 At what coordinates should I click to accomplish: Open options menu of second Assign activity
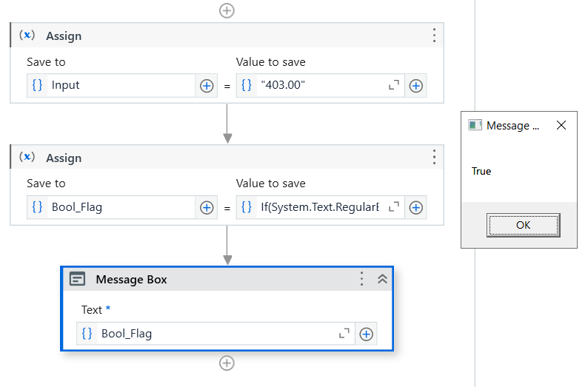[x=434, y=158]
